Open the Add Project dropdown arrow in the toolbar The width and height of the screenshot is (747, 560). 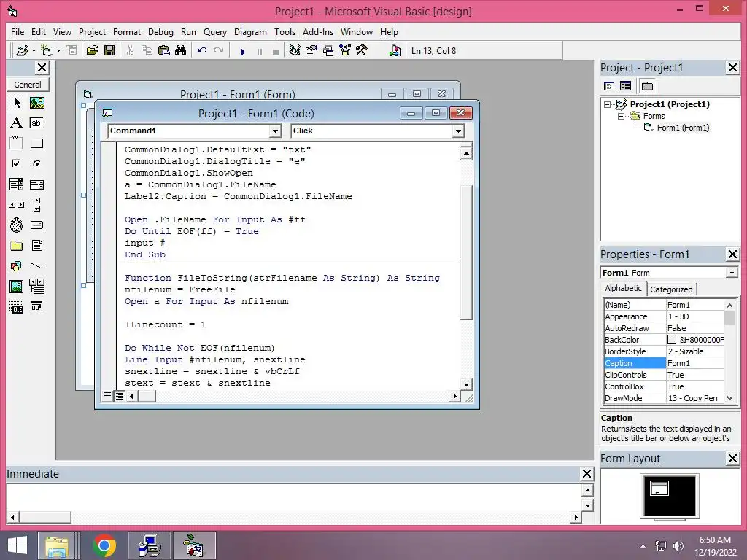[34, 50]
